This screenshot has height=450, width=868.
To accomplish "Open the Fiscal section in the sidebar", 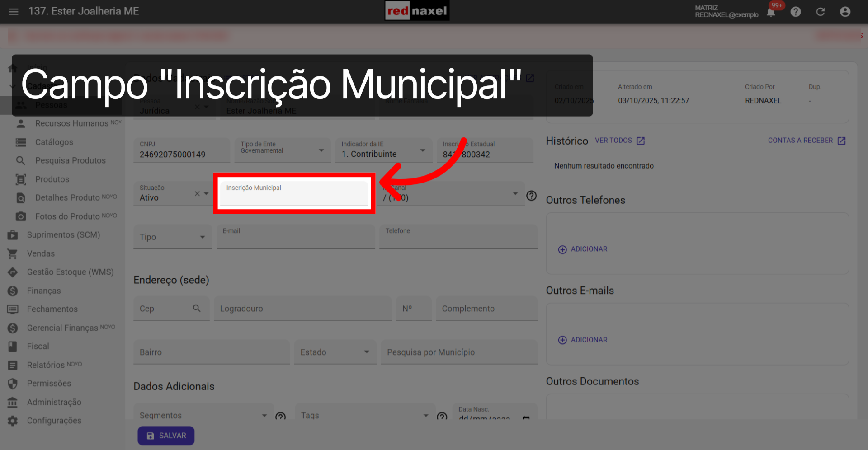I will (37, 346).
